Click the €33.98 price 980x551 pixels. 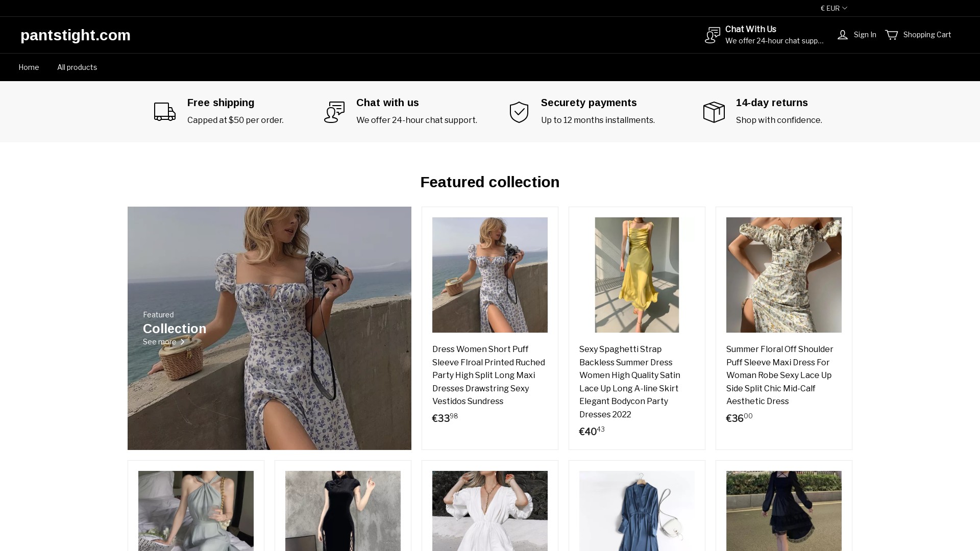pyautogui.click(x=445, y=418)
